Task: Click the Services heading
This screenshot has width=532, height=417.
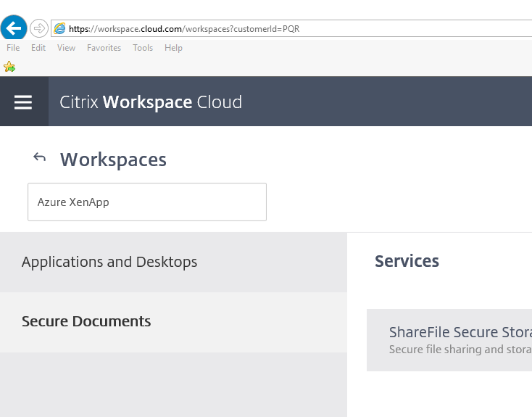Action: pyautogui.click(x=407, y=261)
